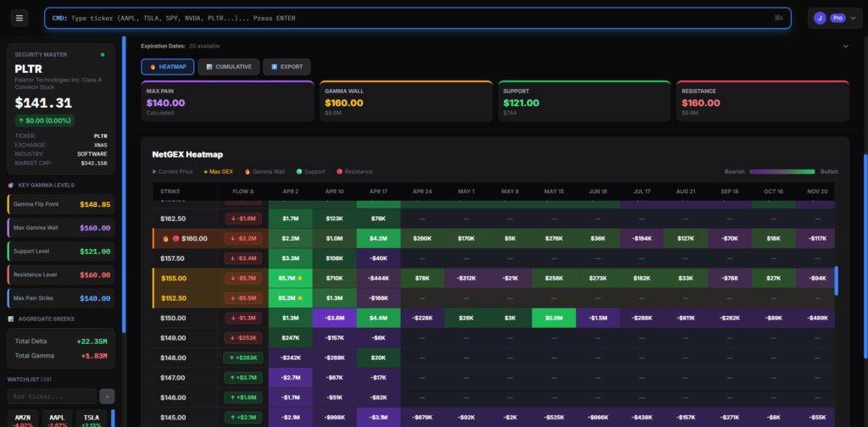Click the J user avatar
The width and height of the screenshot is (868, 427).
click(x=820, y=19)
